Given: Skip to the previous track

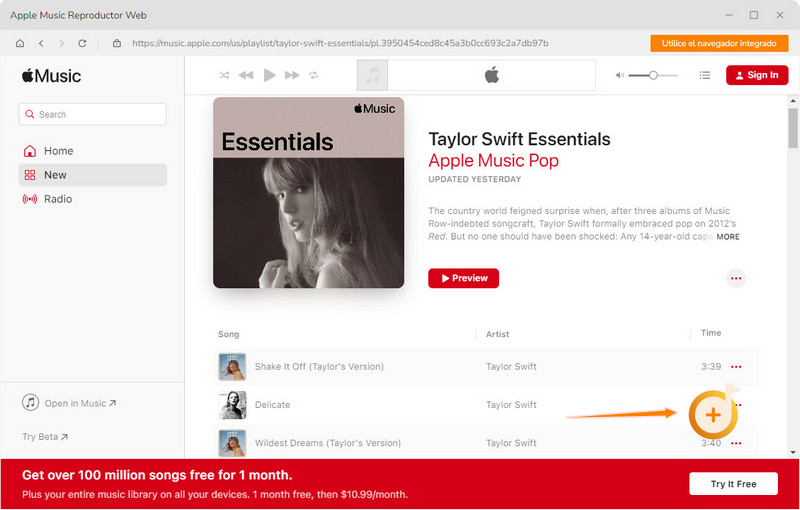Looking at the screenshot, I should pyautogui.click(x=246, y=75).
